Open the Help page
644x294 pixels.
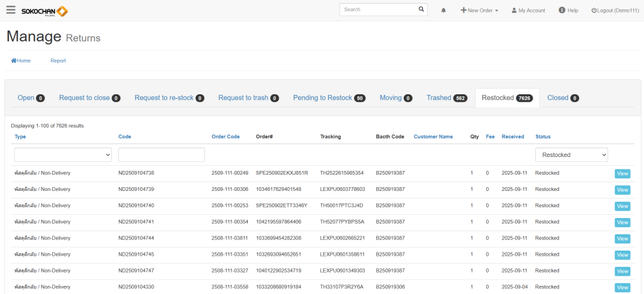(x=568, y=11)
